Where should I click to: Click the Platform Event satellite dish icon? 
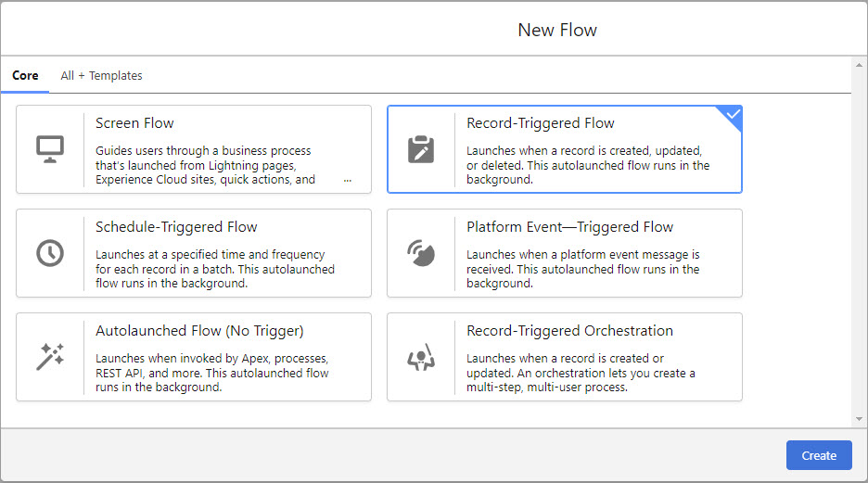[x=421, y=253]
